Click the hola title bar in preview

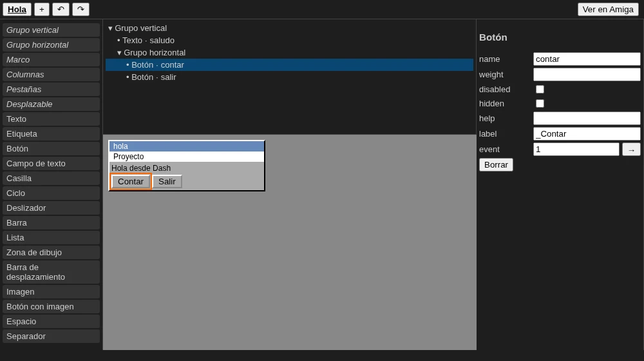[187, 146]
